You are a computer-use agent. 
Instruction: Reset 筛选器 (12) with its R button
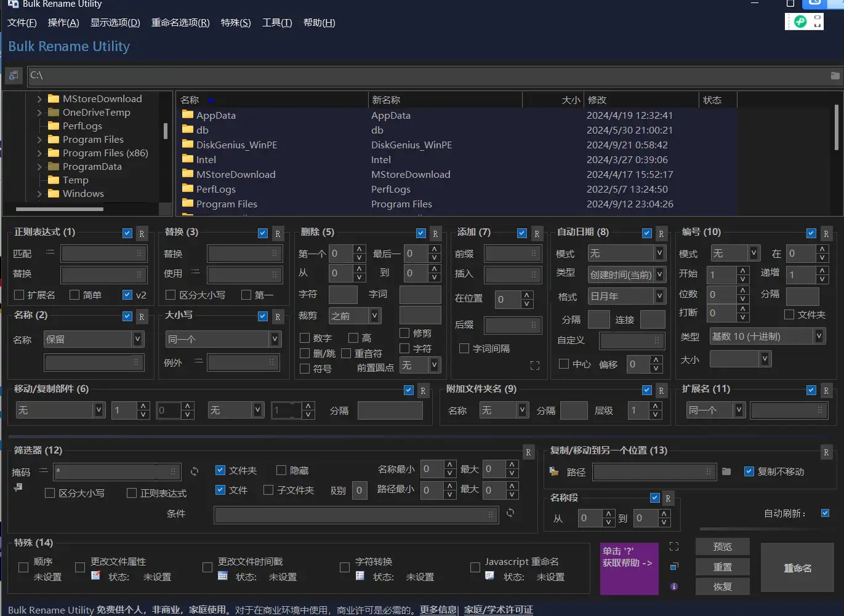pos(528,452)
